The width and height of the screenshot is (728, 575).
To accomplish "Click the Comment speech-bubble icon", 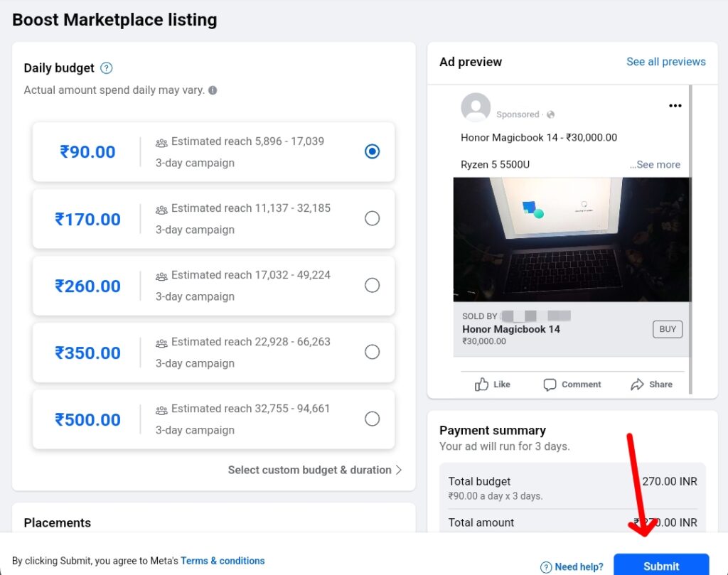I will [550, 385].
